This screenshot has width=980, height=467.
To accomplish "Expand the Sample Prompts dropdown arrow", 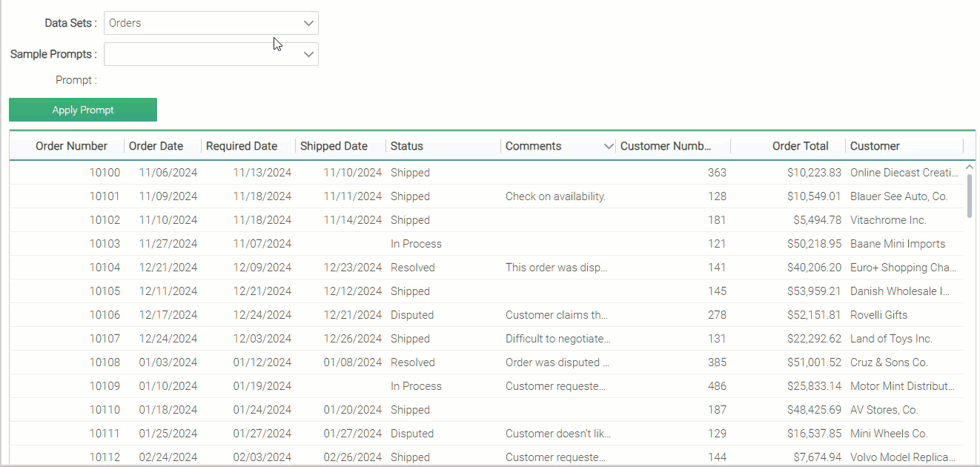I will (309, 54).
